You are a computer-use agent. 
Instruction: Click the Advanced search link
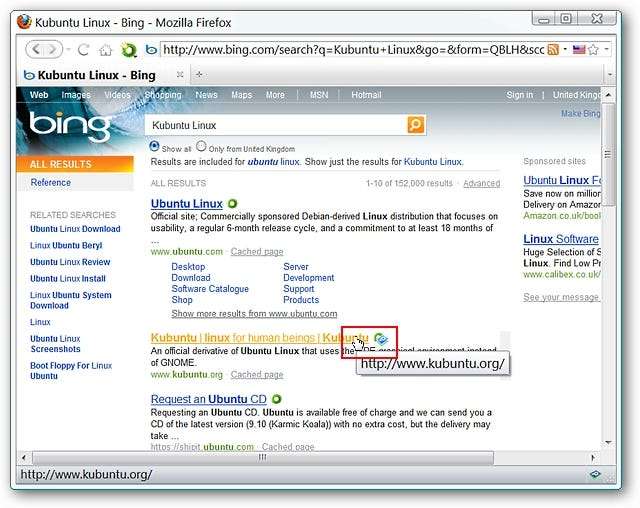[x=482, y=183]
